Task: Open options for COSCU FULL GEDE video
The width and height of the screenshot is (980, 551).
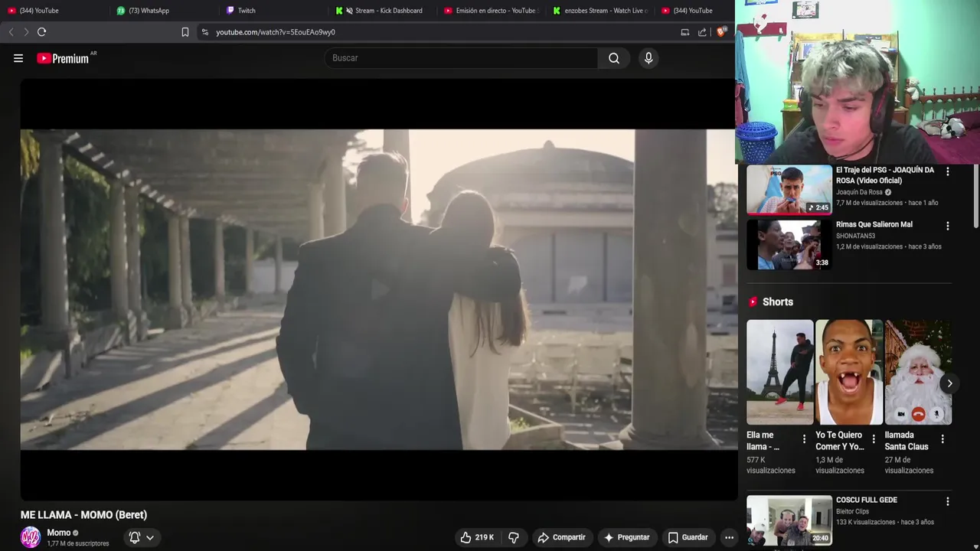Action: coord(948,501)
